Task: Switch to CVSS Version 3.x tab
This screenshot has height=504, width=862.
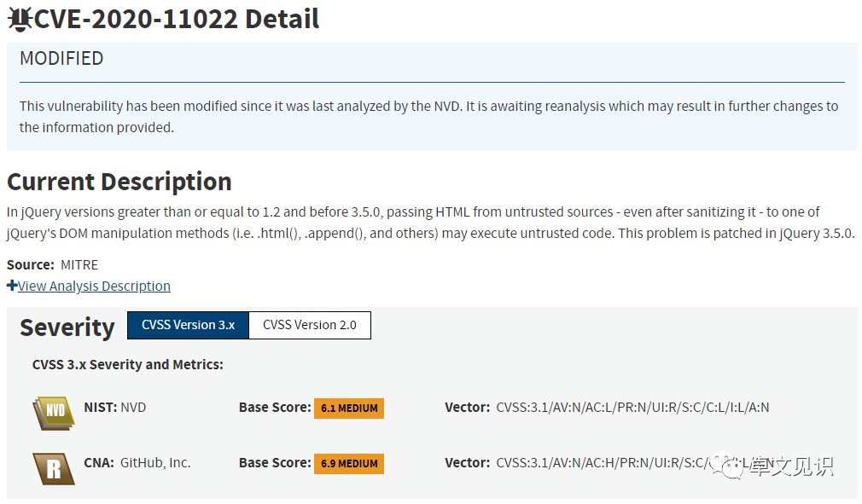Action: tap(188, 325)
